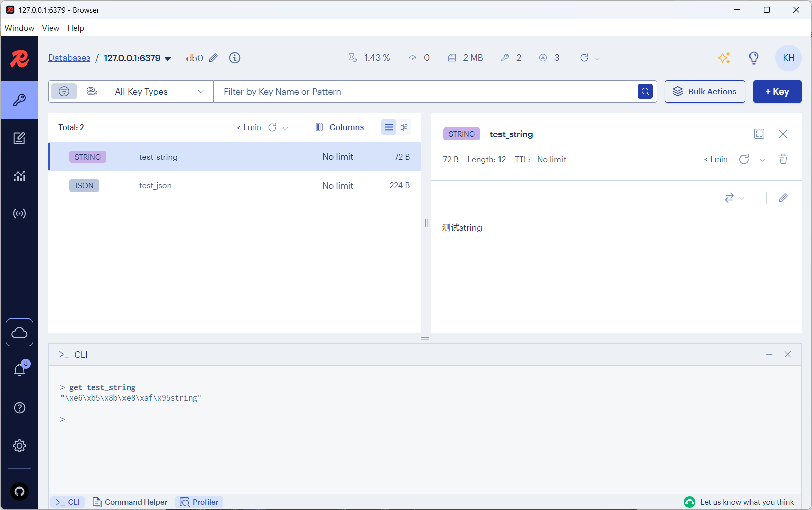Switch to tree view of keys
Image resolution: width=812 pixels, height=510 pixels.
(404, 127)
